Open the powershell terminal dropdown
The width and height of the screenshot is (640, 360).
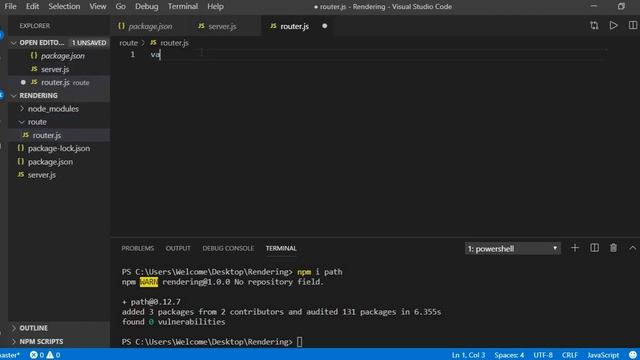pos(513,249)
